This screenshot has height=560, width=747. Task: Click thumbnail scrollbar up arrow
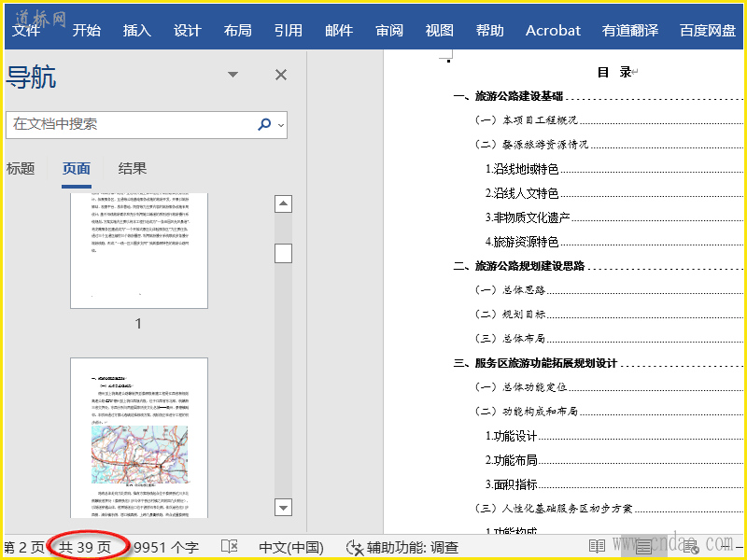tap(284, 204)
